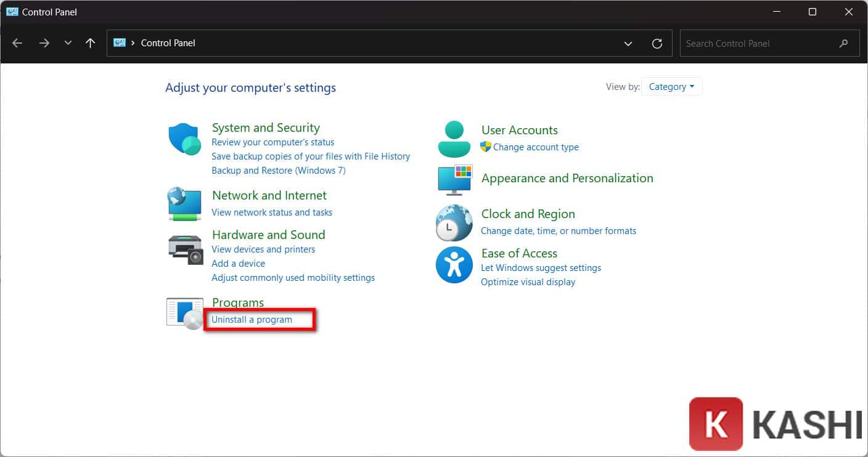Open the View by Category dropdown

coord(671,86)
